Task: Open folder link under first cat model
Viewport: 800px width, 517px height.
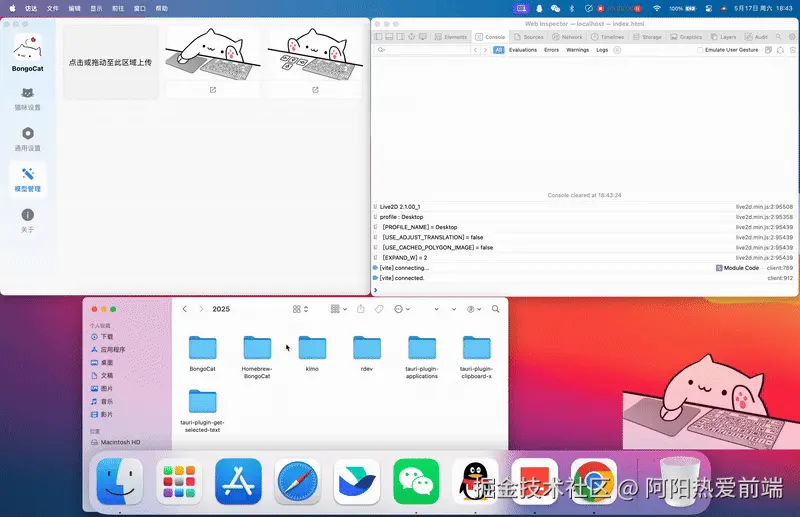Action: pyautogui.click(x=213, y=90)
